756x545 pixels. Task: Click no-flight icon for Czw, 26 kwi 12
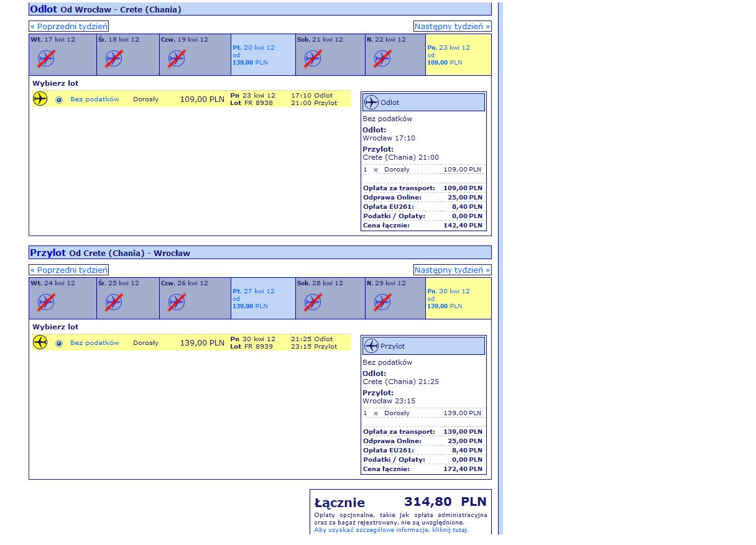177,303
